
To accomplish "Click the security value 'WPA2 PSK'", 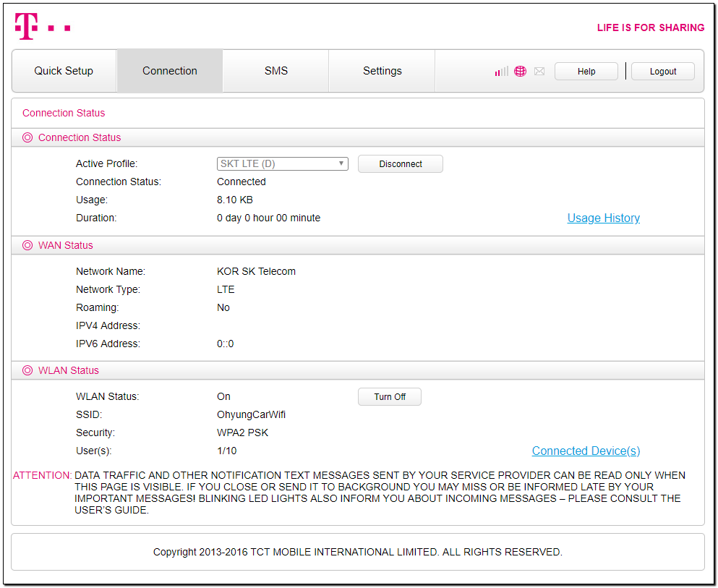I will (x=243, y=433).
